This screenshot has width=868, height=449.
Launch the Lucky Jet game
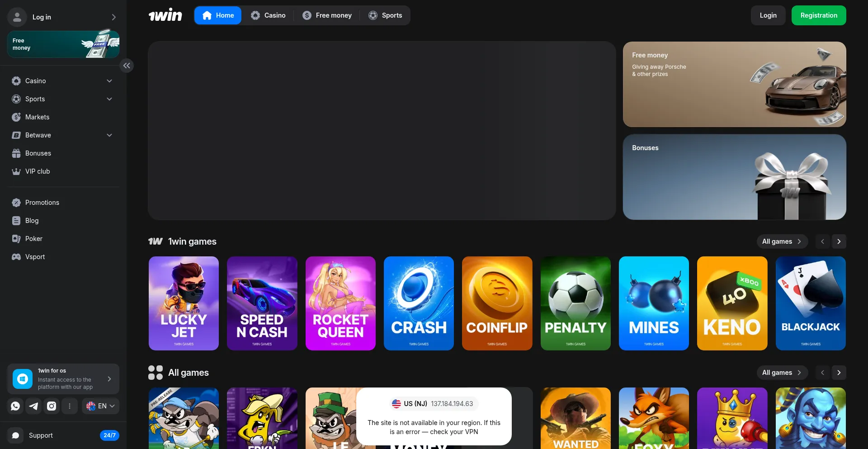pos(184,303)
